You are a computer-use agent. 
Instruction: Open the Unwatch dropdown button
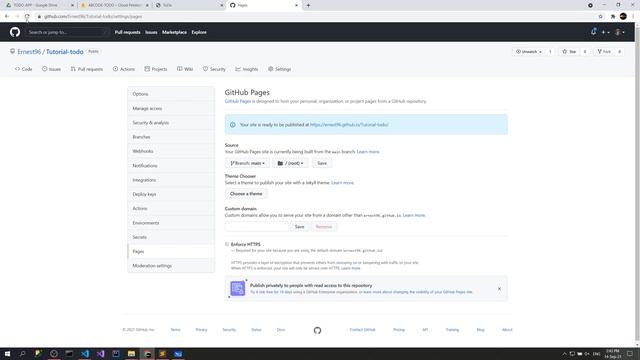529,52
